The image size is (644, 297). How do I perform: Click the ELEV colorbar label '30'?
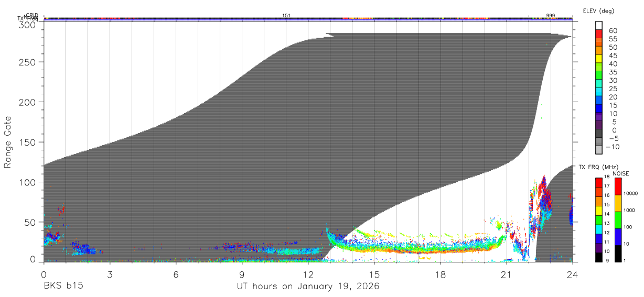tap(613, 81)
